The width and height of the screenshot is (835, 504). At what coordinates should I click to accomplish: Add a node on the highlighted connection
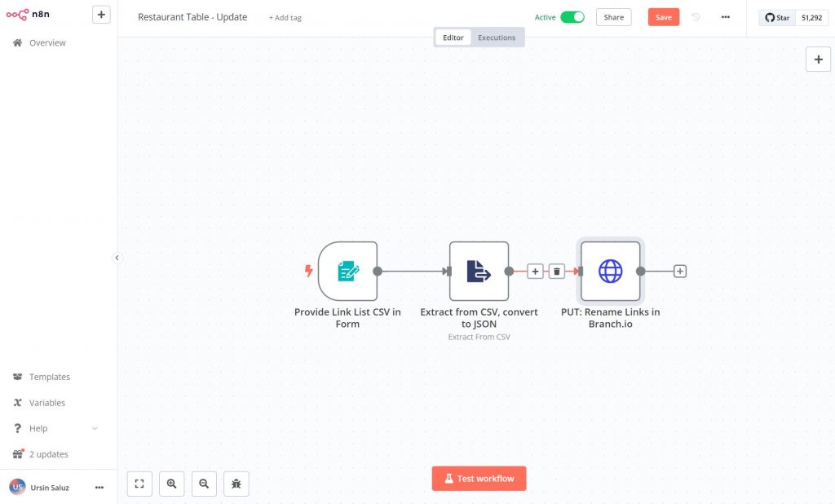click(x=535, y=272)
